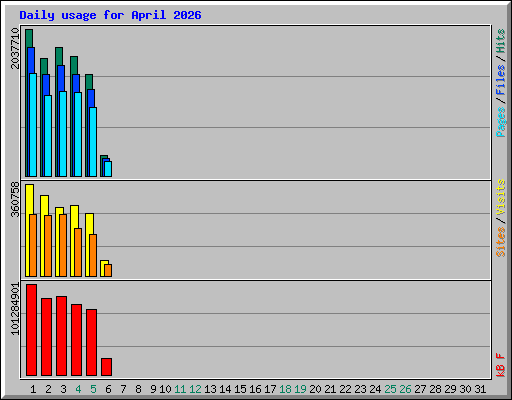512x400 pixels.
Task: Click the yellow Visits bar top for day 4
Action: [x=74, y=217]
